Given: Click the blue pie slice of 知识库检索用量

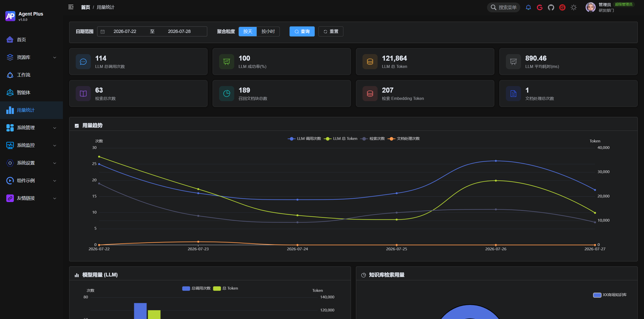Looking at the screenshot, I should pyautogui.click(x=470, y=312).
